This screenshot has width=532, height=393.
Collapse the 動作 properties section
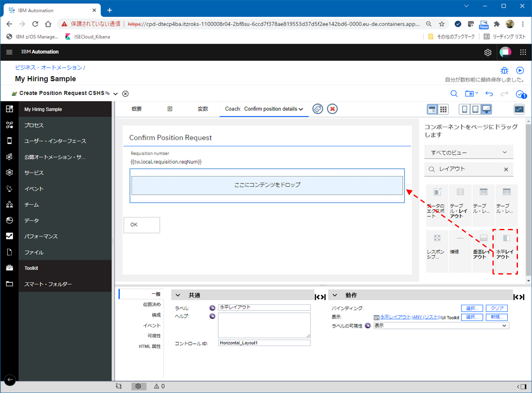[334, 295]
